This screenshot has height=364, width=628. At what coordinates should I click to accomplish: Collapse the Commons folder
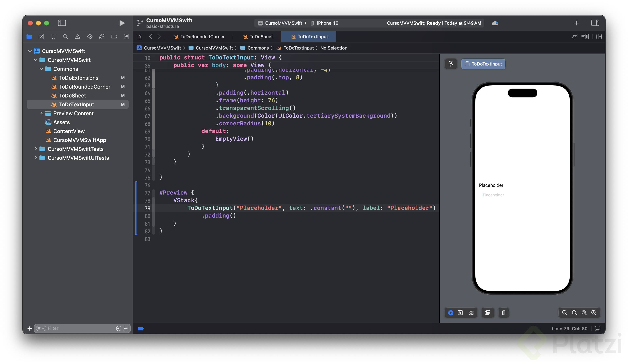pos(41,69)
